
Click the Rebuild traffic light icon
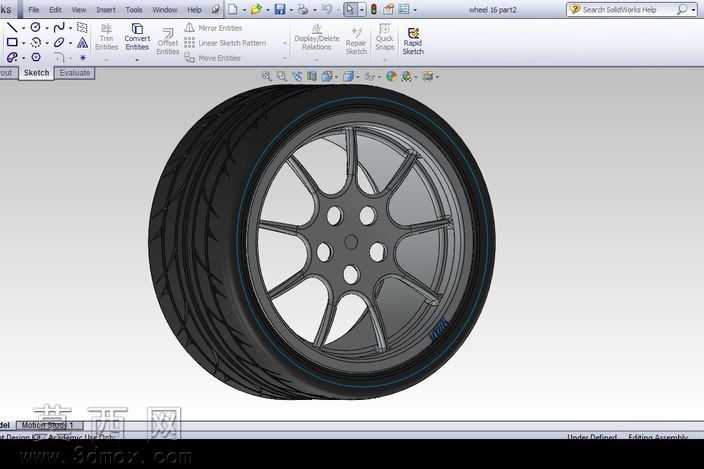374,9
